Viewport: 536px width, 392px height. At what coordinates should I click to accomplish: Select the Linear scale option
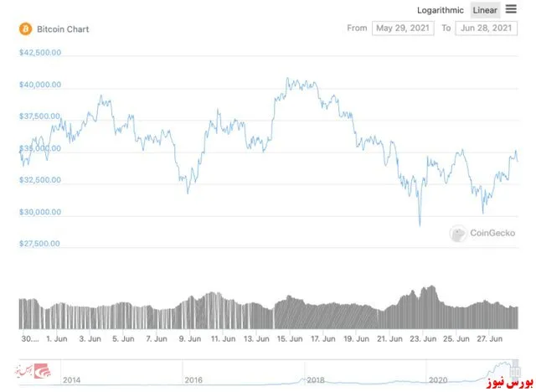(x=485, y=10)
